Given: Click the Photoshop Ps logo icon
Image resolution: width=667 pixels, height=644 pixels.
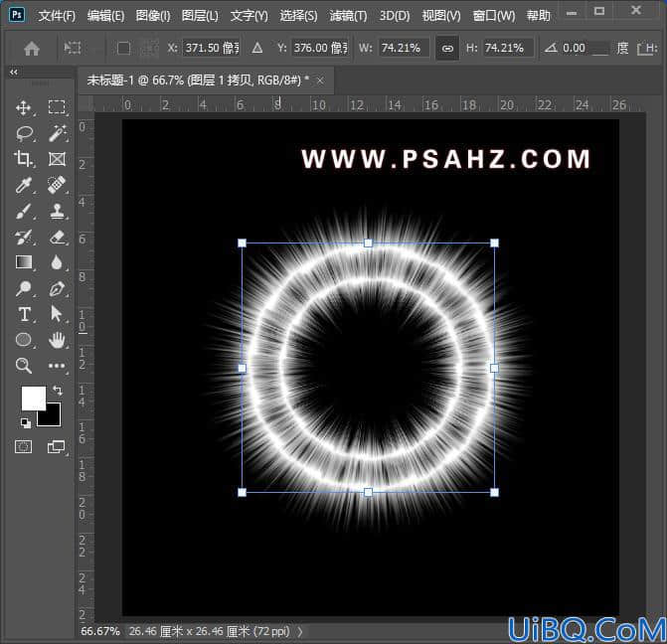Looking at the screenshot, I should [x=17, y=15].
